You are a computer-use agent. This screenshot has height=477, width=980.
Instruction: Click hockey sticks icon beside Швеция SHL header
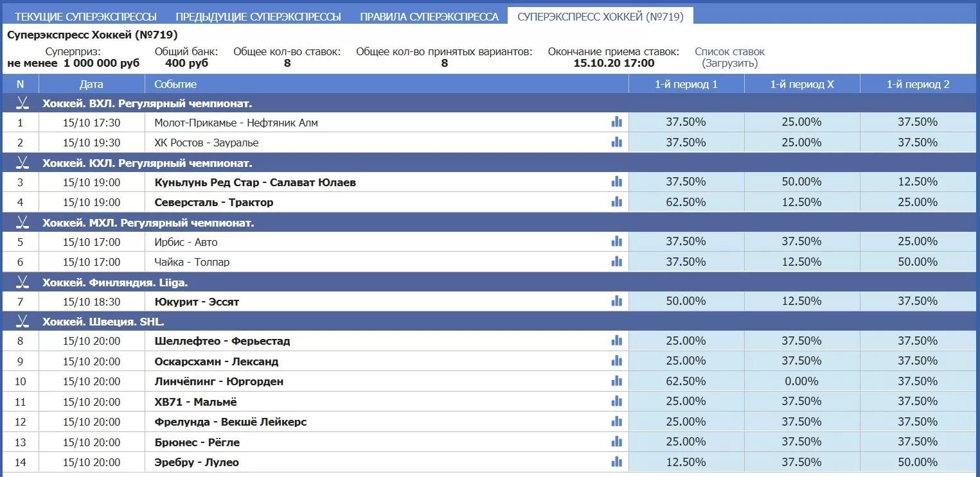tap(23, 322)
